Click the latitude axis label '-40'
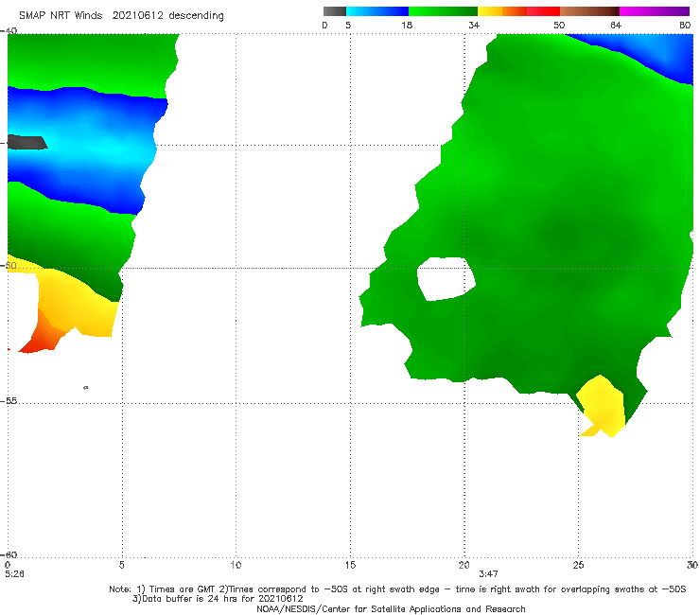Image resolution: width=700 pixels, height=615 pixels. (x=9, y=31)
